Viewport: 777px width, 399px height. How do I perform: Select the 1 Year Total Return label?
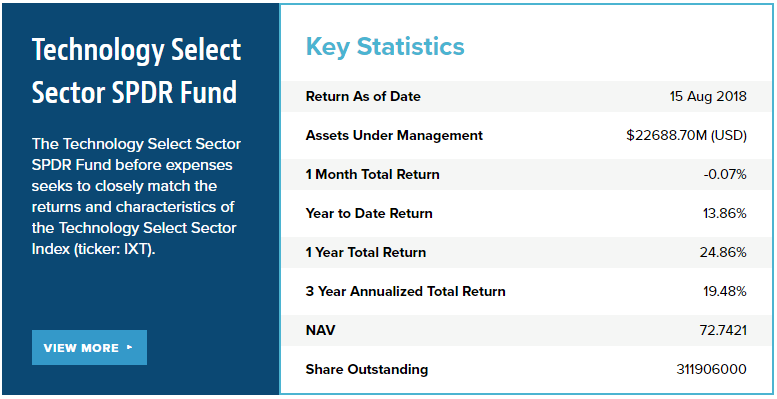pyautogui.click(x=366, y=252)
